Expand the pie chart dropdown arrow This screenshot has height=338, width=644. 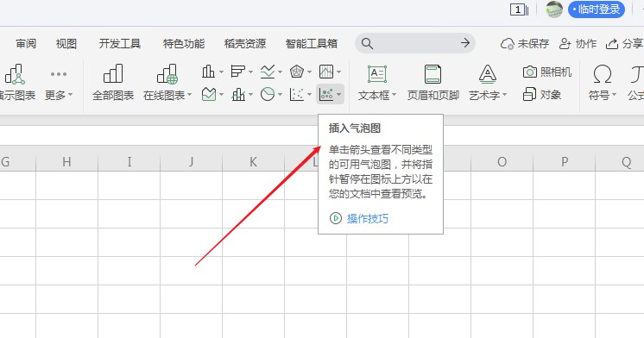280,95
